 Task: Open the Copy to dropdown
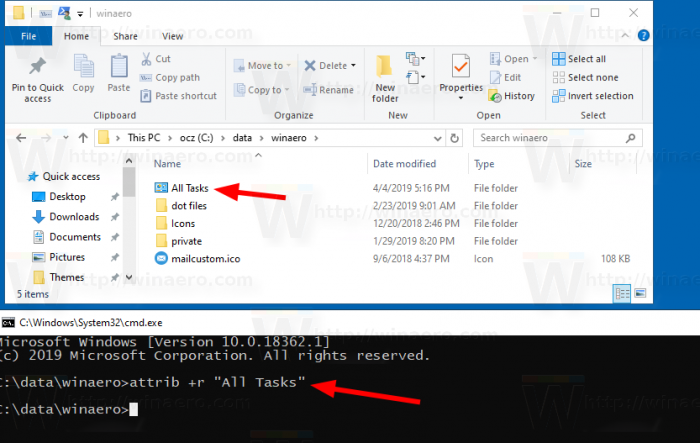point(262,90)
